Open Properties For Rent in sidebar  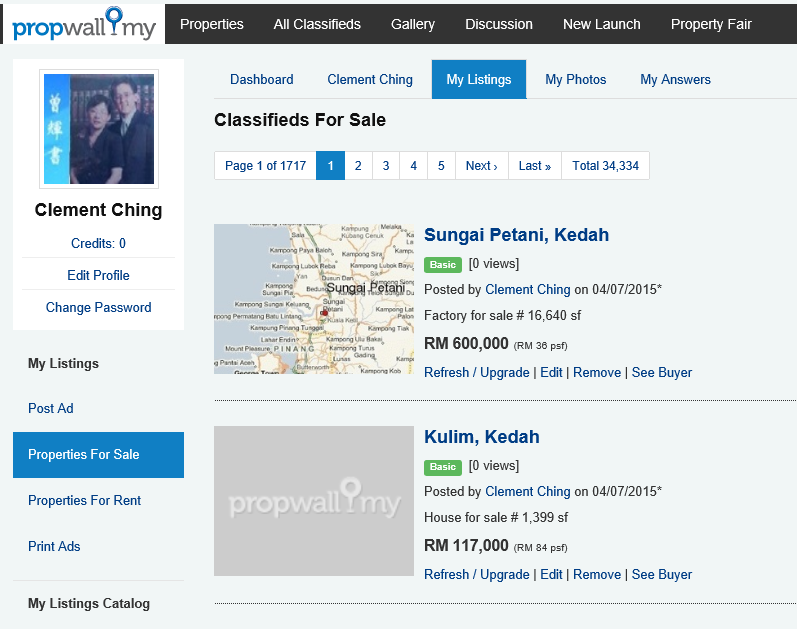84,500
